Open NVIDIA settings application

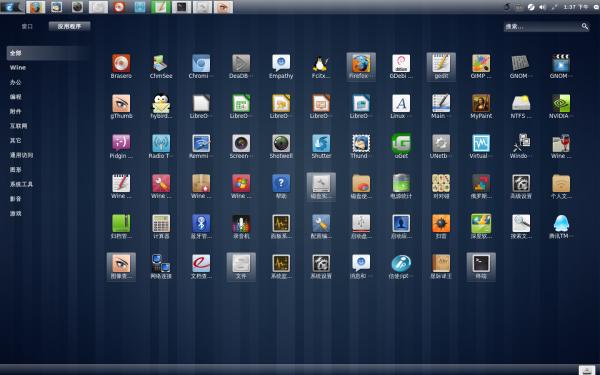[561, 106]
